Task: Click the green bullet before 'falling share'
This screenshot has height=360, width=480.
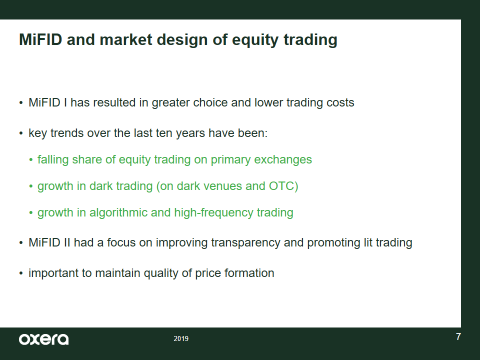Action: (x=31, y=160)
